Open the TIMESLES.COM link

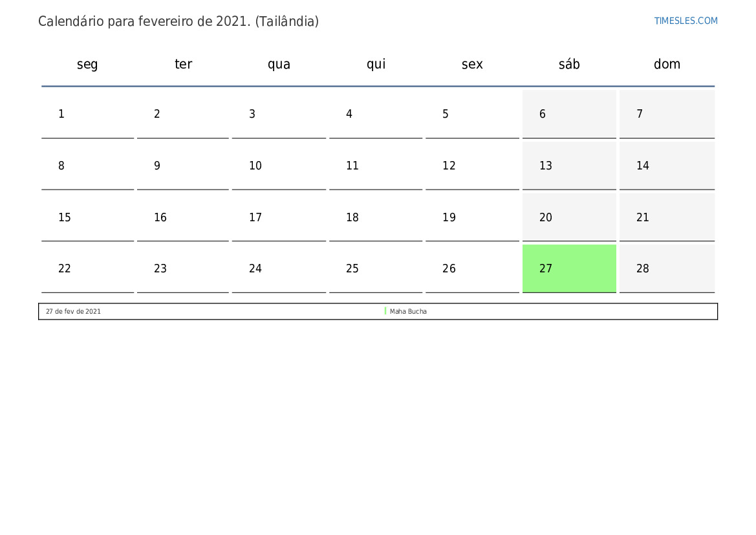click(x=686, y=21)
